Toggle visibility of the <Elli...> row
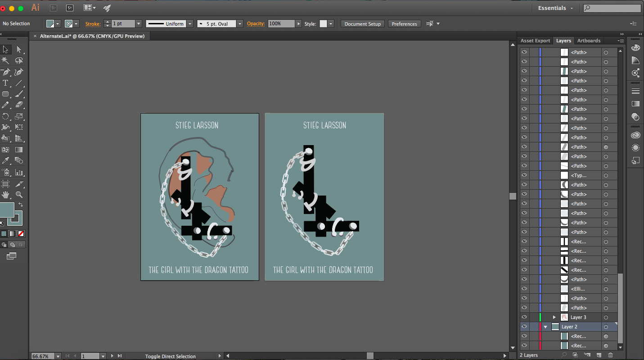 [524, 289]
